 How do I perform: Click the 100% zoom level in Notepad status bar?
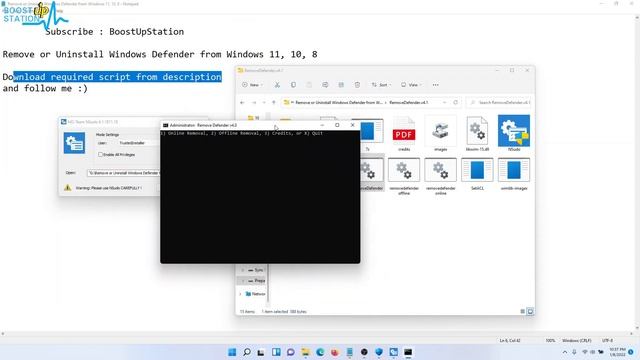pyautogui.click(x=550, y=340)
